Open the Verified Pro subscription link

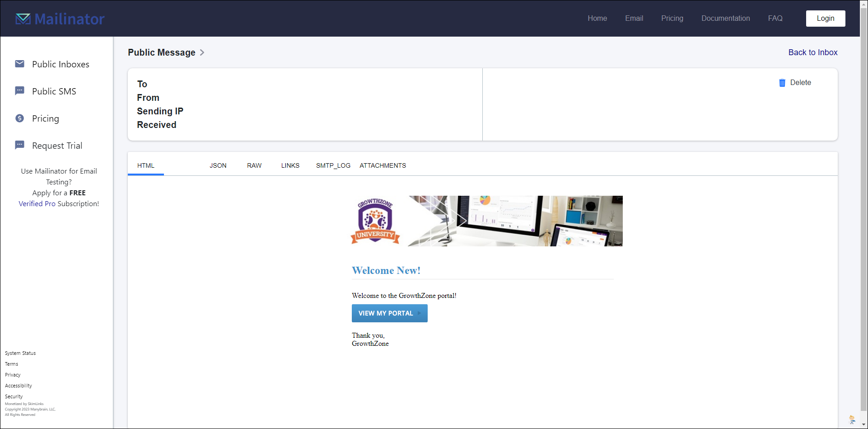coord(37,204)
